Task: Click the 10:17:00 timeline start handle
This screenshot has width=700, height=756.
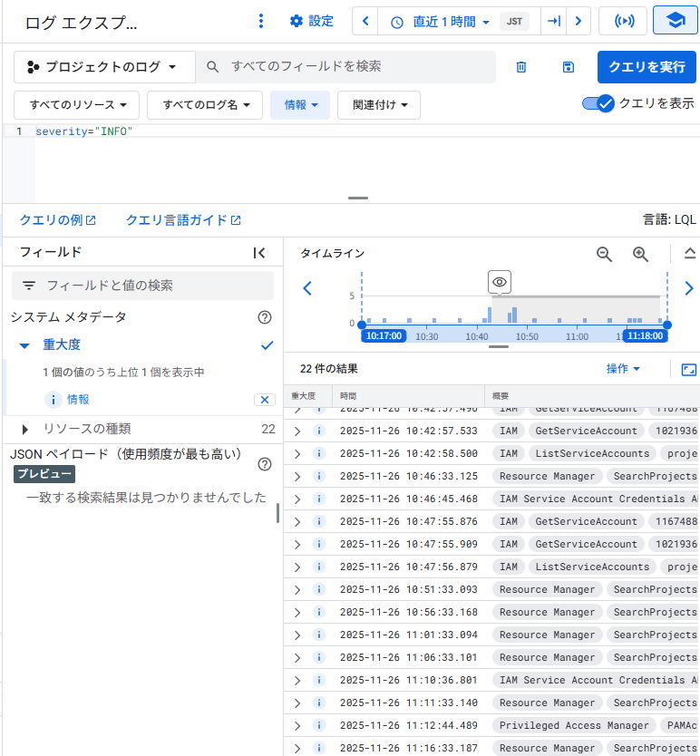Action: pos(384,336)
